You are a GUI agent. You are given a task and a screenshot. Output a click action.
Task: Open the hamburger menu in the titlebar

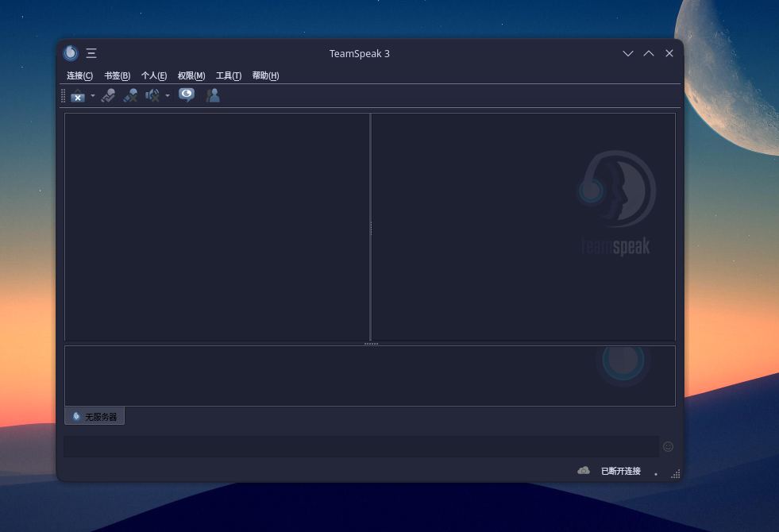click(91, 52)
